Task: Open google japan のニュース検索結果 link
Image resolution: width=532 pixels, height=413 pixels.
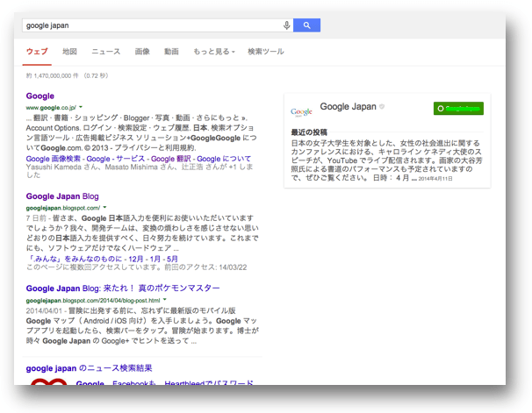Action: (89, 368)
